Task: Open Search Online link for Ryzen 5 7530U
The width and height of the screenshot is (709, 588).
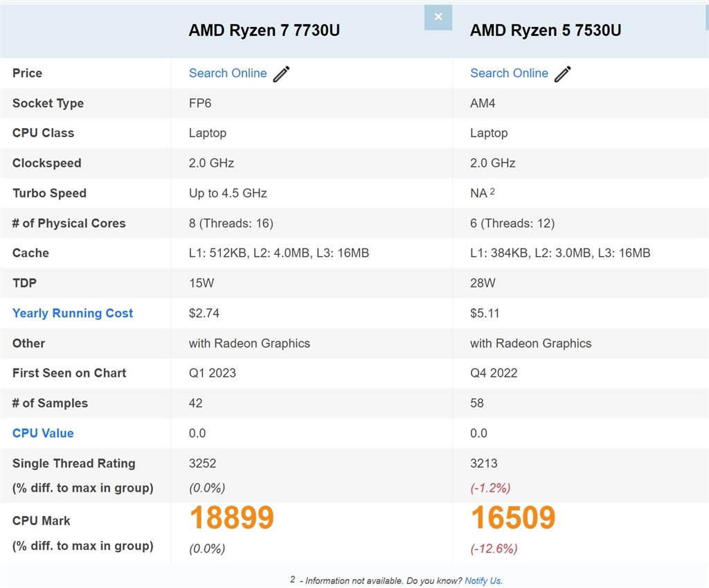Action: coord(509,73)
